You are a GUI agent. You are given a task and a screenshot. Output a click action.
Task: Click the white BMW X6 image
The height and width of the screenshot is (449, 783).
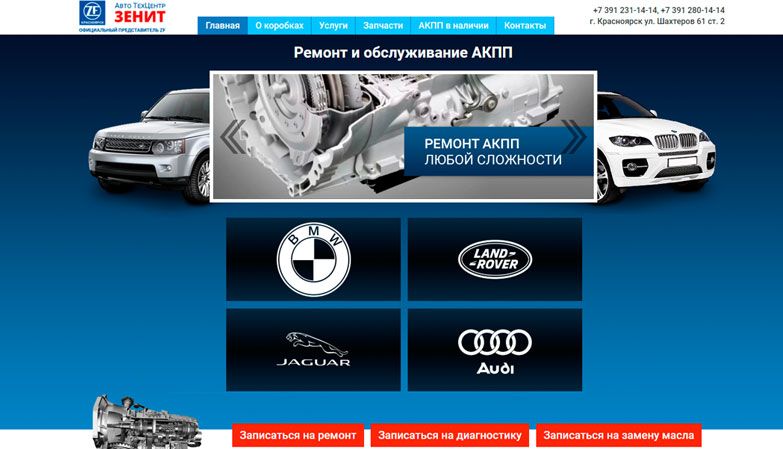coord(656,147)
